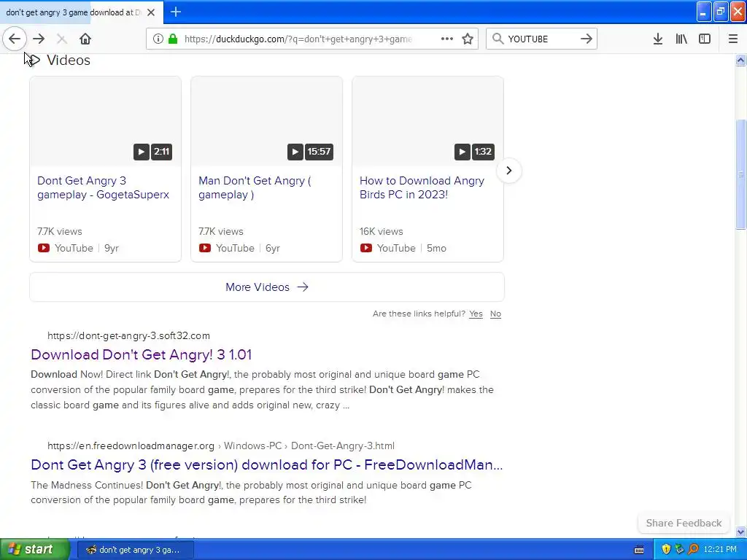Open the Windows Start menu
This screenshot has width=747, height=560.
tap(35, 550)
